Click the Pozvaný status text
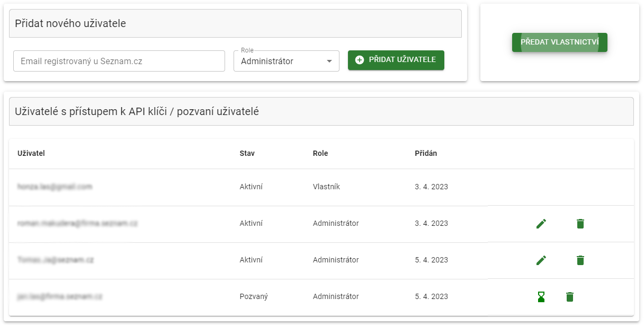 (253, 296)
